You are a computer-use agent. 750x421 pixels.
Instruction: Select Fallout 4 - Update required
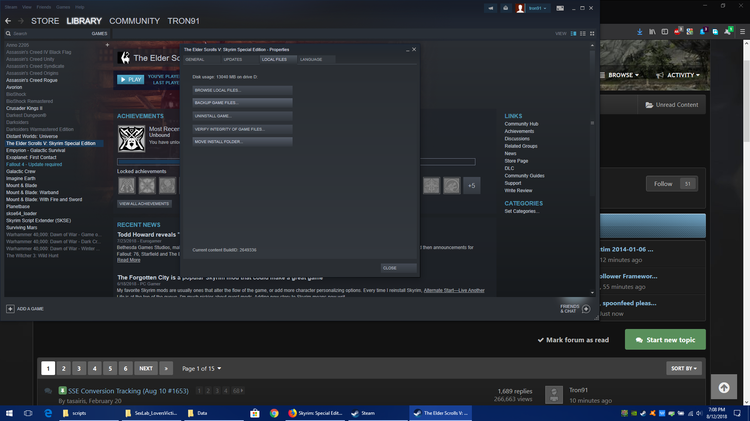coord(34,165)
